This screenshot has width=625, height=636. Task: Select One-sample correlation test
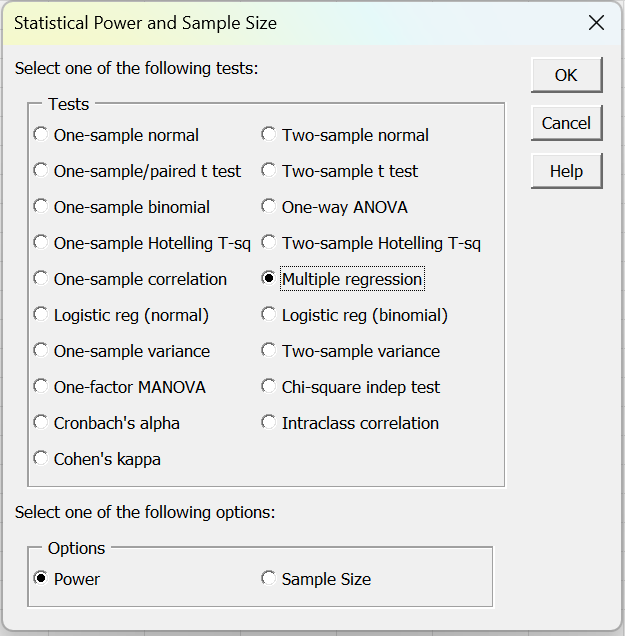point(41,279)
